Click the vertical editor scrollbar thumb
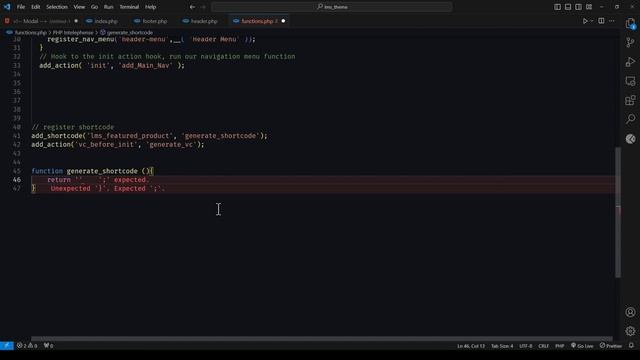Screen dimensions: 640x360 618,212
